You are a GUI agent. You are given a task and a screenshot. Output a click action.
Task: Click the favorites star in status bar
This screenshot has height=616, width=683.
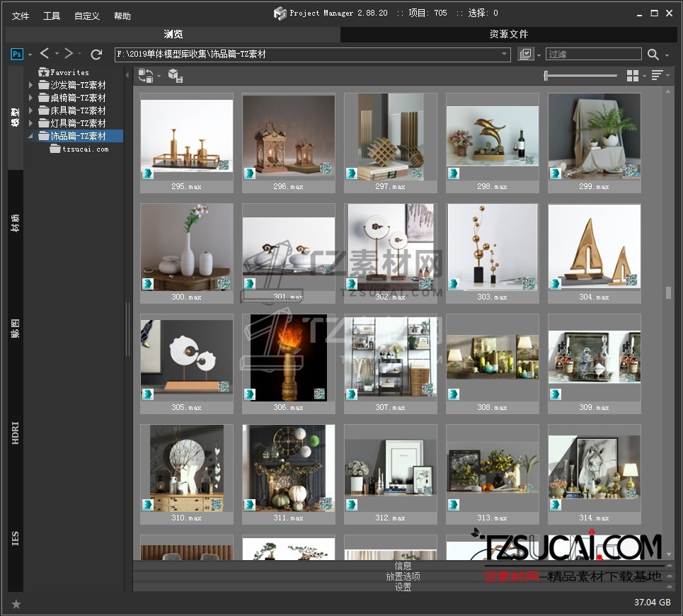16,604
